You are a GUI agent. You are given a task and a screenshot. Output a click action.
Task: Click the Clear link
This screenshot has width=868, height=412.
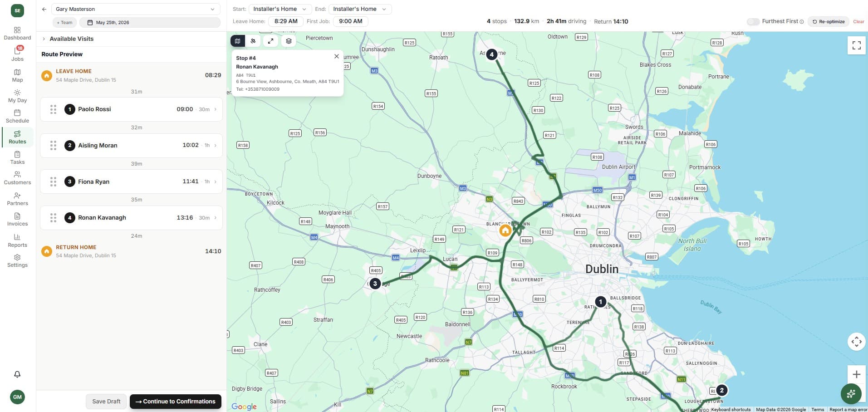(x=858, y=22)
